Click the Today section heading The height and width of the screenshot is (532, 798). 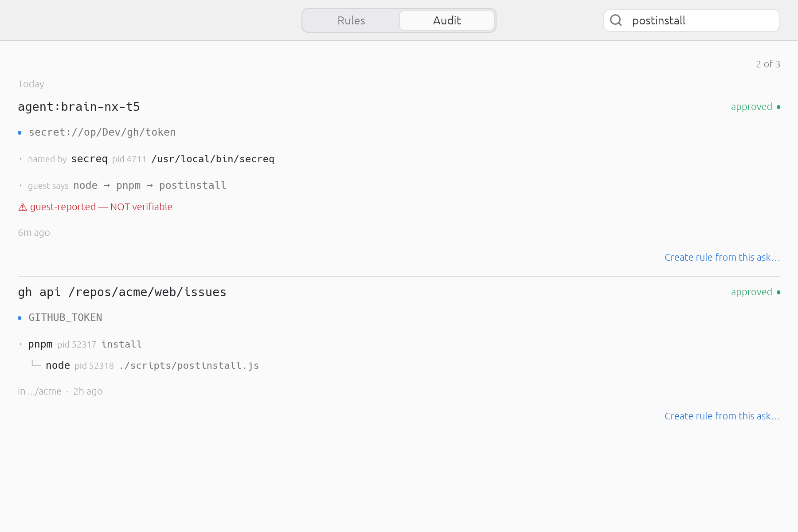tap(31, 84)
